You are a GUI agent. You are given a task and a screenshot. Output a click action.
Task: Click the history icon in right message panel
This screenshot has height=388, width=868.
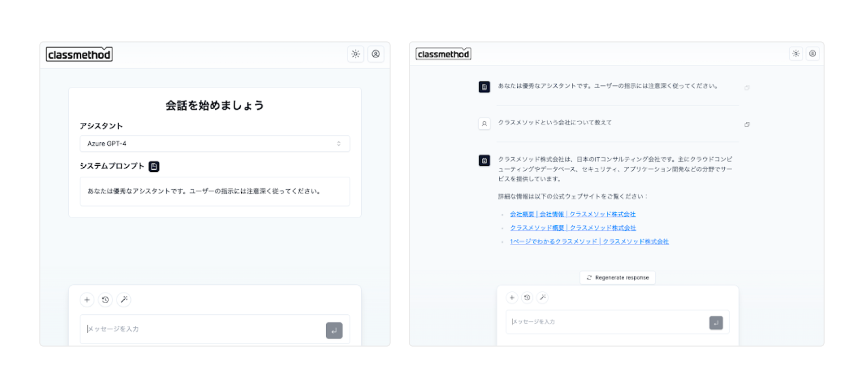click(x=527, y=298)
